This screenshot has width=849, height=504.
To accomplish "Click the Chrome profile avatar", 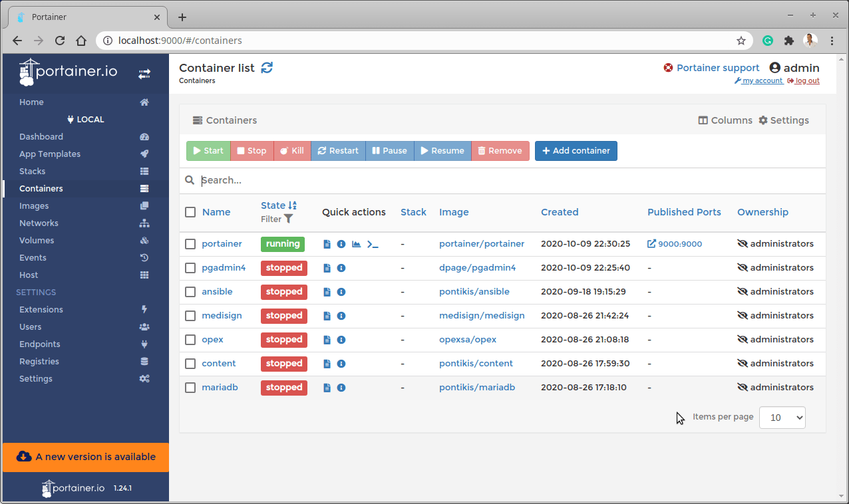I will coord(810,41).
